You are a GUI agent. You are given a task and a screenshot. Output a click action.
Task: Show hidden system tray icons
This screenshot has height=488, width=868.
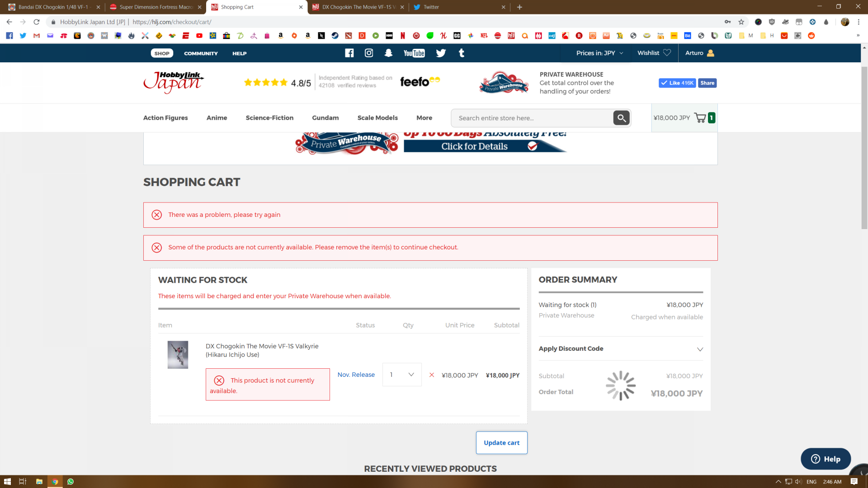pos(778,482)
